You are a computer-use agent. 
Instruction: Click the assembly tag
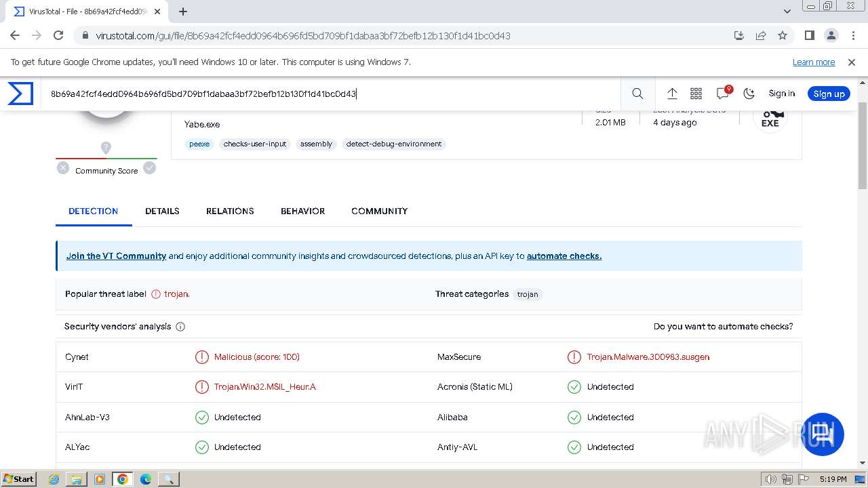coord(316,144)
